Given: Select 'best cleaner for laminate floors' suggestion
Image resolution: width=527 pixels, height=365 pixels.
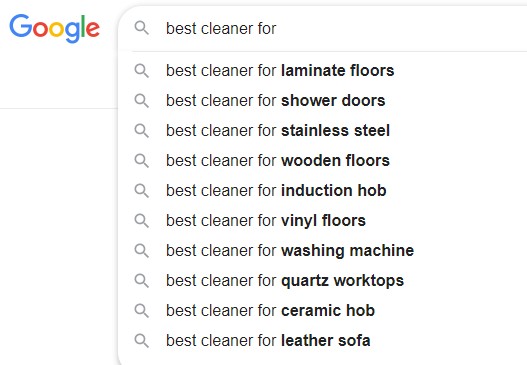Looking at the screenshot, I should (323, 71).
